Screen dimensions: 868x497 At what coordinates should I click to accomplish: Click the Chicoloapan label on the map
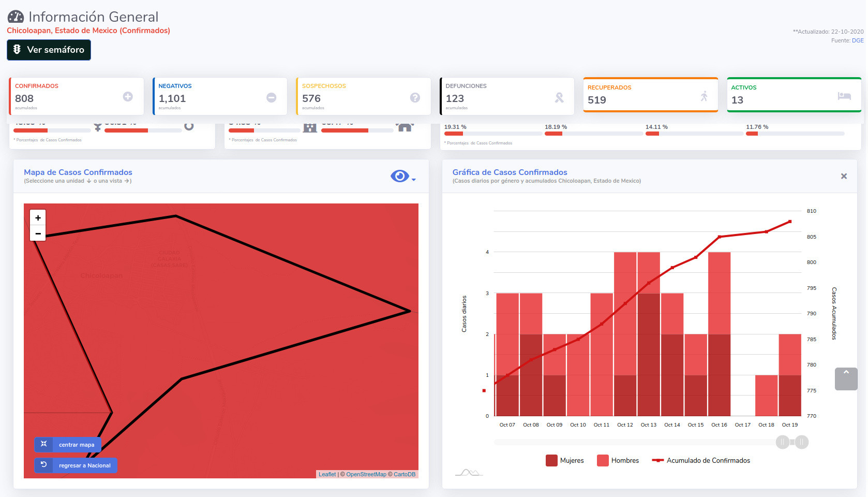pyautogui.click(x=101, y=276)
